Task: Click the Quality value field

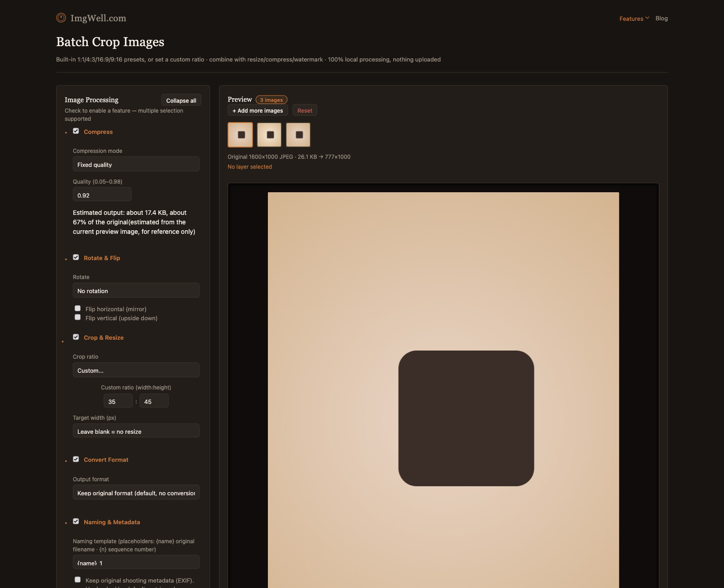Action: 102,195
